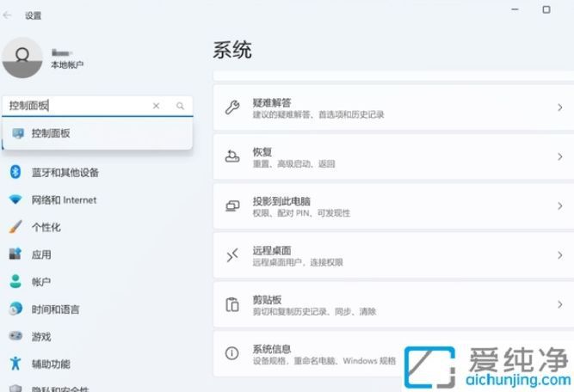This screenshot has height=392, width=574.
Task: Click the back arrow in Settings
Action: click(x=7, y=15)
